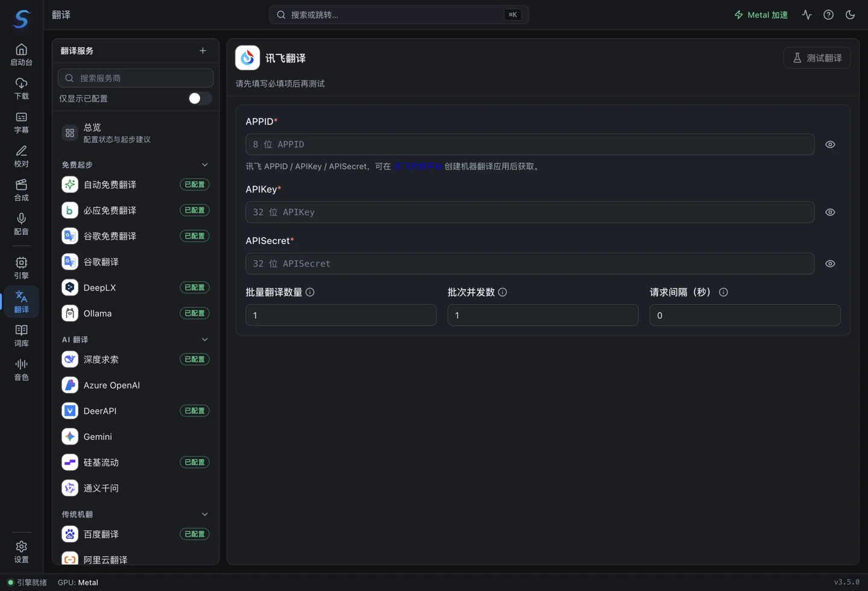Open 设置 settings at sidebar bottom
This screenshot has width=868, height=591.
point(22,551)
